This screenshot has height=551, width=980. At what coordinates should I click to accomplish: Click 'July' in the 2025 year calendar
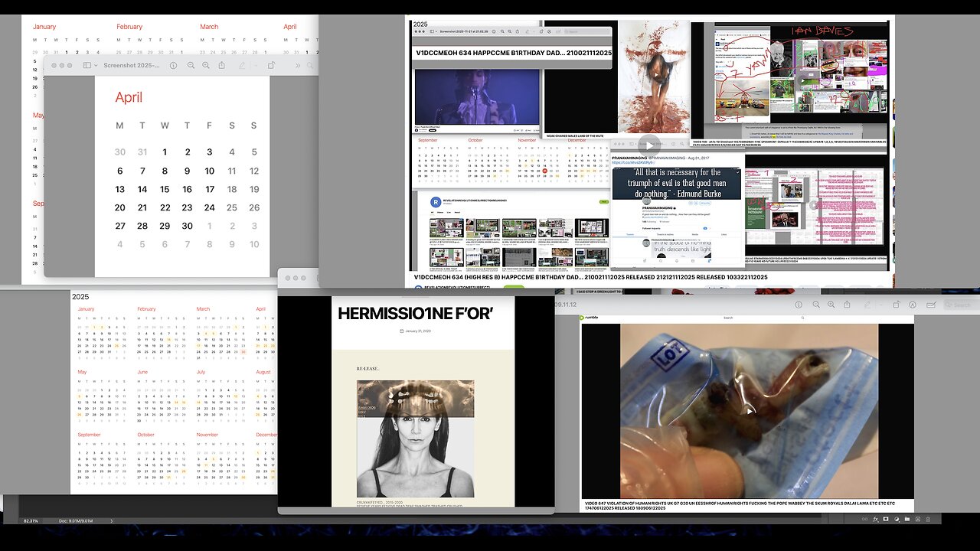[x=201, y=372]
